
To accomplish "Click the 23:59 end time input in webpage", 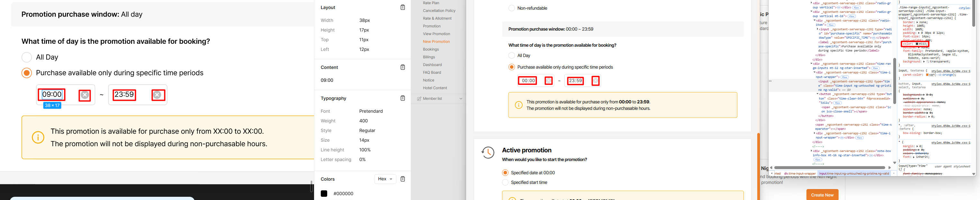I will pyautogui.click(x=575, y=81).
